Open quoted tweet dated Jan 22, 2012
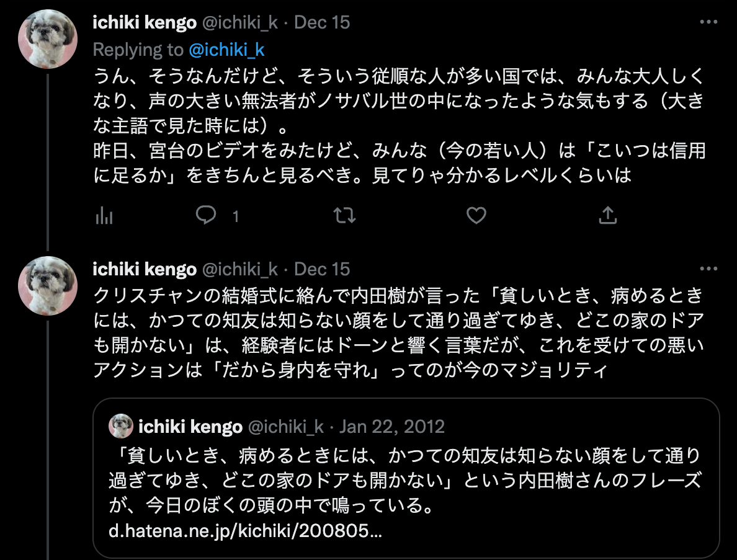The height and width of the screenshot is (560, 737). (406, 478)
